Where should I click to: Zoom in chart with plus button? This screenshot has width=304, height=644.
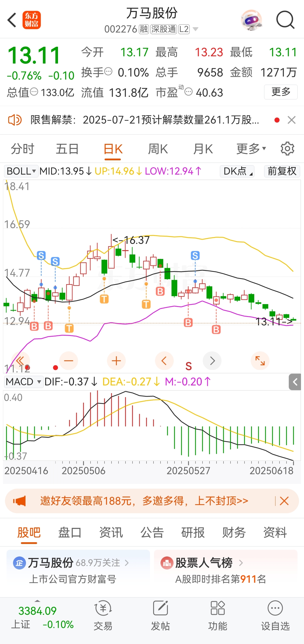tap(116, 361)
